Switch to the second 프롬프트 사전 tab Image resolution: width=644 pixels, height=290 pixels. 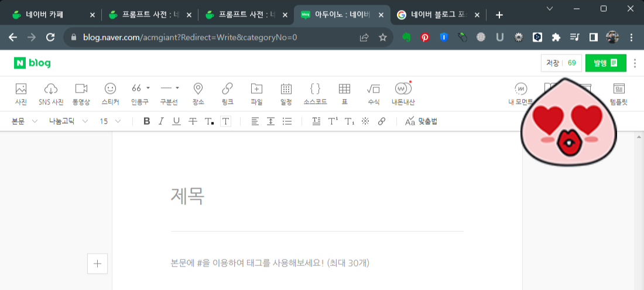click(x=246, y=15)
